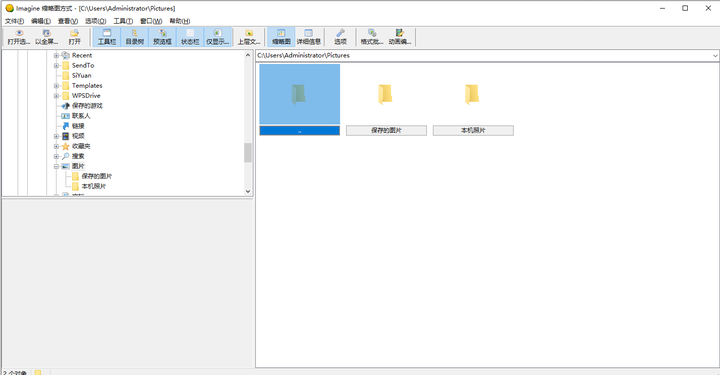The image size is (720, 375).
Task: Expand the 收藏夹 tree node
Action: (56, 146)
